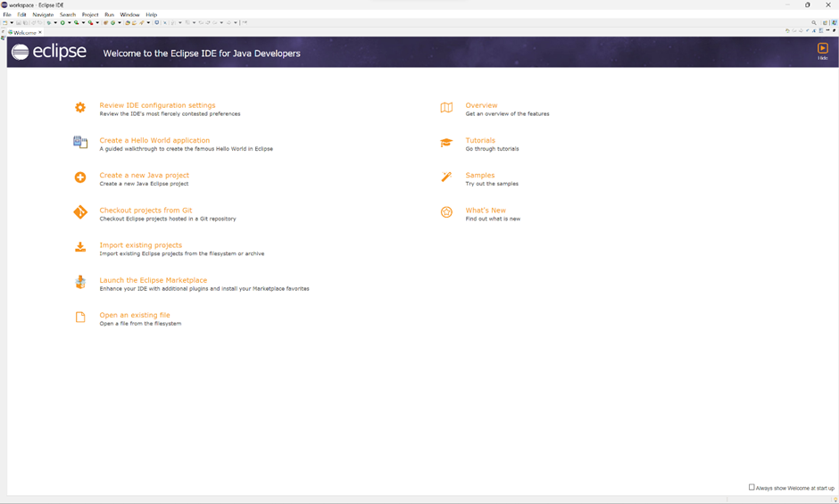Click the import download arrow icon
Image resolution: width=839 pixels, height=504 pixels.
pyautogui.click(x=80, y=247)
